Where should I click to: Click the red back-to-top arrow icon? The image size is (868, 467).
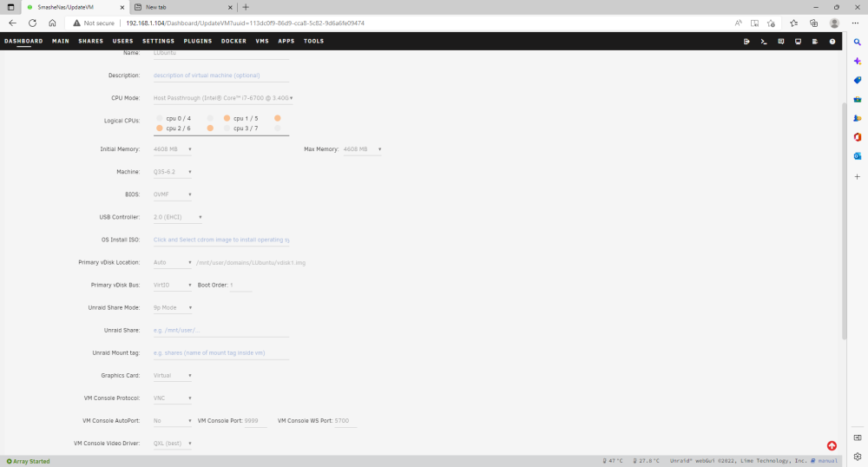coord(832,446)
